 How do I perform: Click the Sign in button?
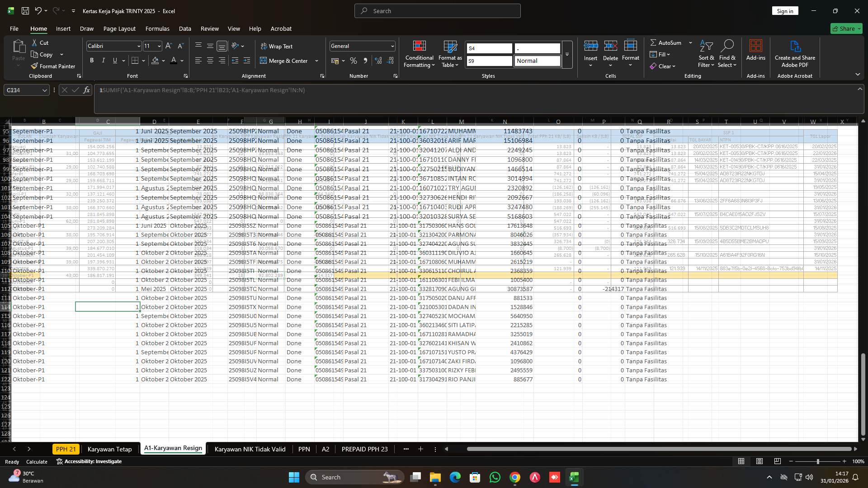[x=785, y=10]
